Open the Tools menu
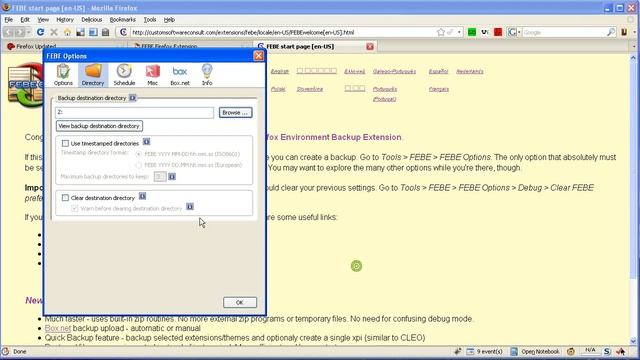 click(x=150, y=20)
